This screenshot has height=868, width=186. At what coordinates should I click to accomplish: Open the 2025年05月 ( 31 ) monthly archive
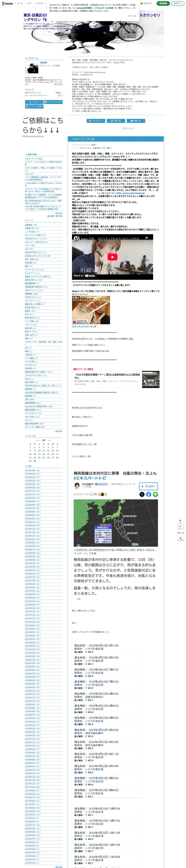pos(32,474)
